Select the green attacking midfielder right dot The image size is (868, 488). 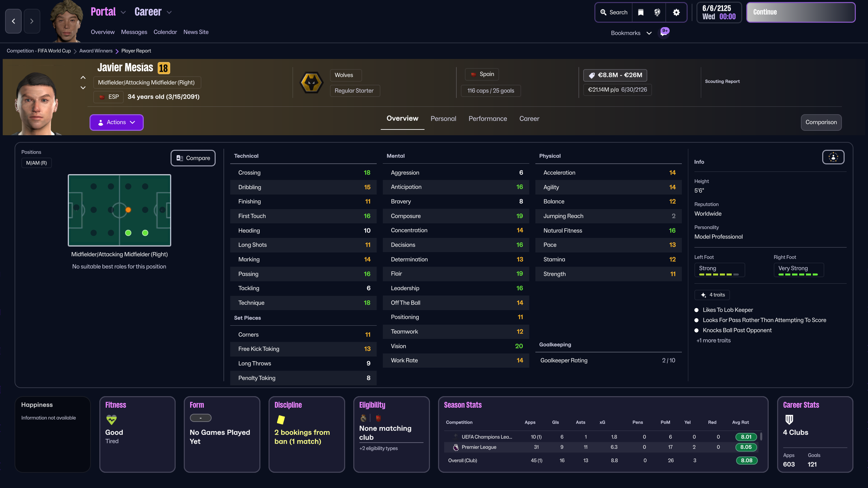coord(145,233)
